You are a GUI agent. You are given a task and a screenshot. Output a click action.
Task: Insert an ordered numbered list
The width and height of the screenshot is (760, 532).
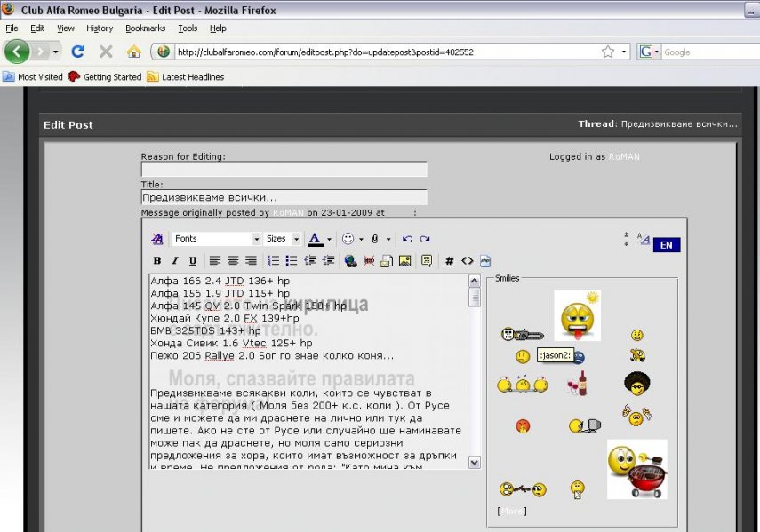point(274,261)
